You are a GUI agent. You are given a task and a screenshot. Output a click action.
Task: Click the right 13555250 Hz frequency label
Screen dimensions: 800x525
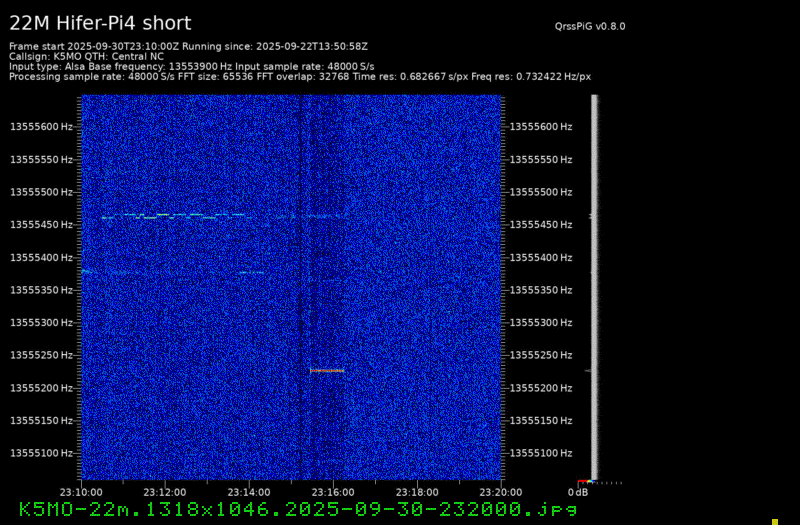click(541, 355)
